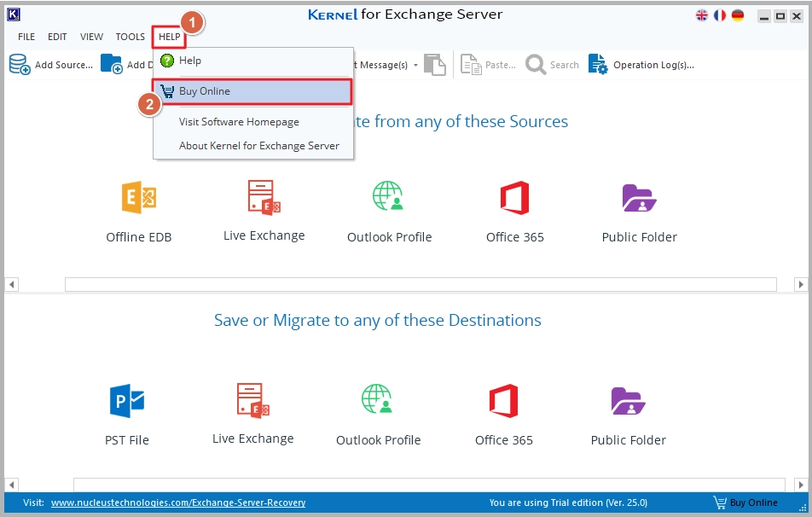Image resolution: width=812 pixels, height=517 pixels.
Task: Open the VIEW menu
Action: click(91, 37)
